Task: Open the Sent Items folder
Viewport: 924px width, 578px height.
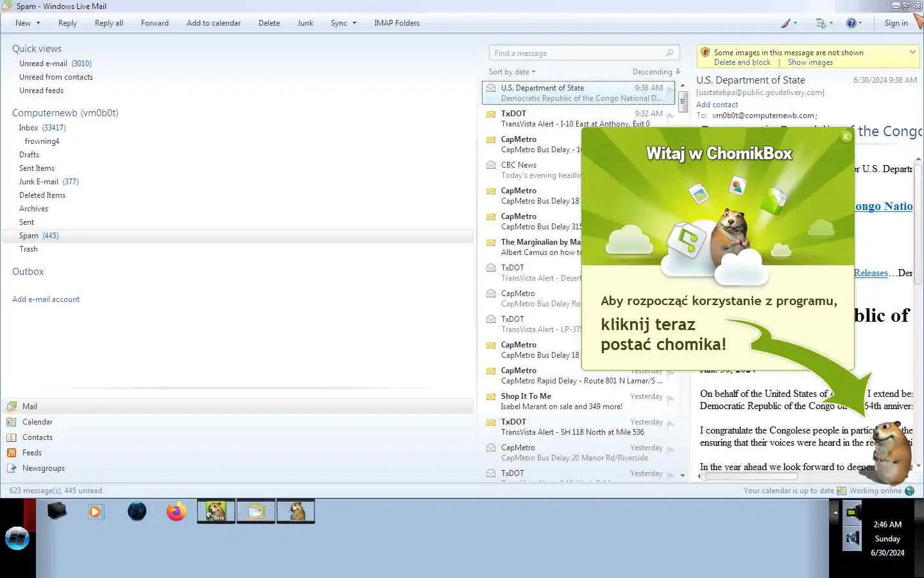Action: point(37,168)
